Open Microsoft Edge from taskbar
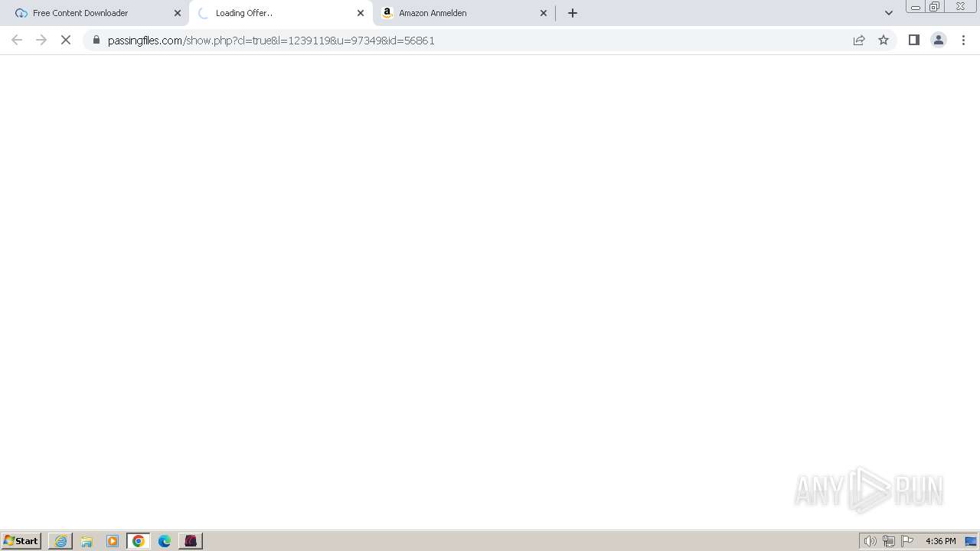This screenshot has height=551, width=980. [x=165, y=541]
